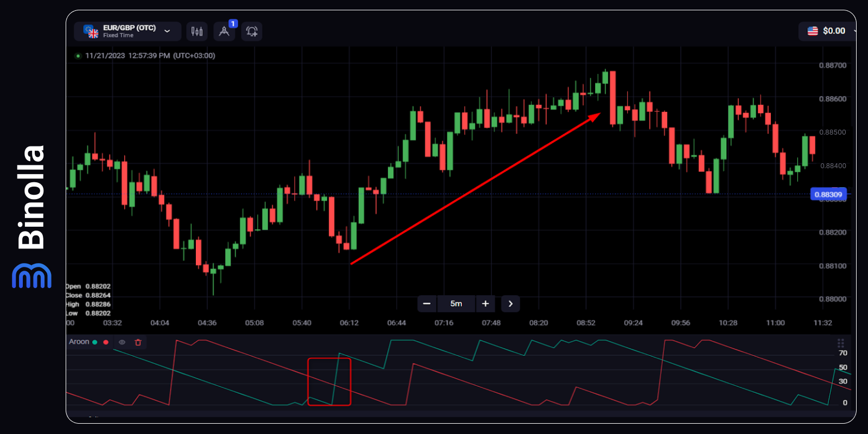Click the 11:32 time axis label
Image resolution: width=868 pixels, height=434 pixels.
point(822,323)
